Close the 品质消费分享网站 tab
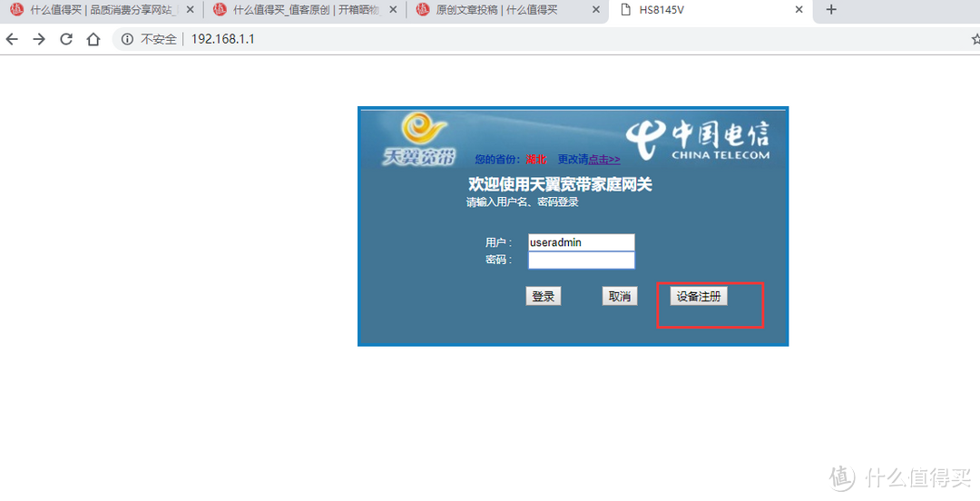Image resolution: width=980 pixels, height=501 pixels. point(190,9)
